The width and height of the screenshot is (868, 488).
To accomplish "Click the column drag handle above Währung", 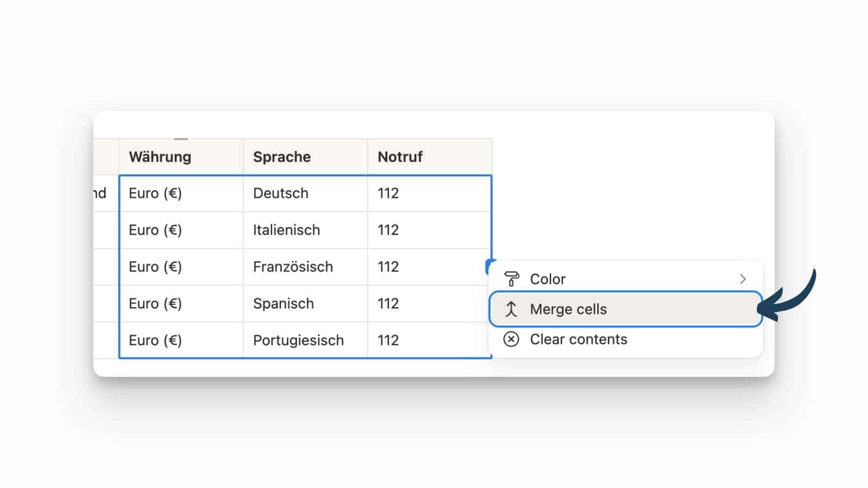I will pos(181,139).
